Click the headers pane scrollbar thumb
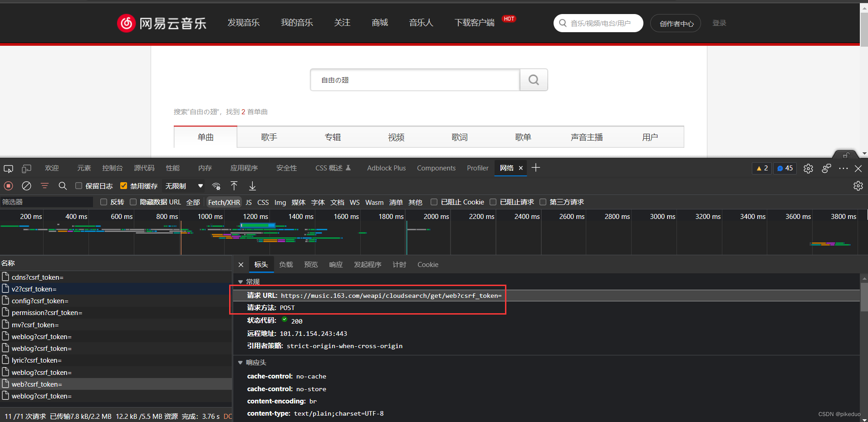 coord(864,297)
